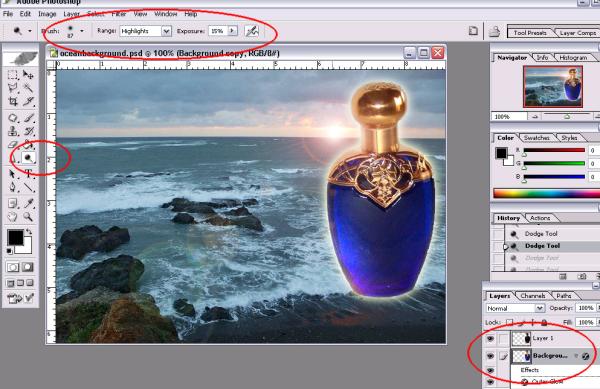This screenshot has width=600, height=389.
Task: Select the Move tool
Action: coord(28,75)
